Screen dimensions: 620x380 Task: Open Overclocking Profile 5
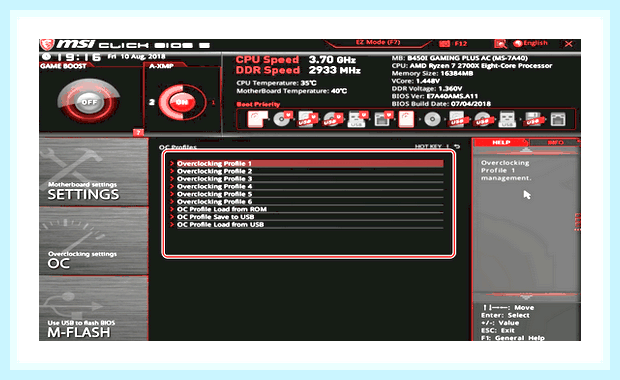306,194
